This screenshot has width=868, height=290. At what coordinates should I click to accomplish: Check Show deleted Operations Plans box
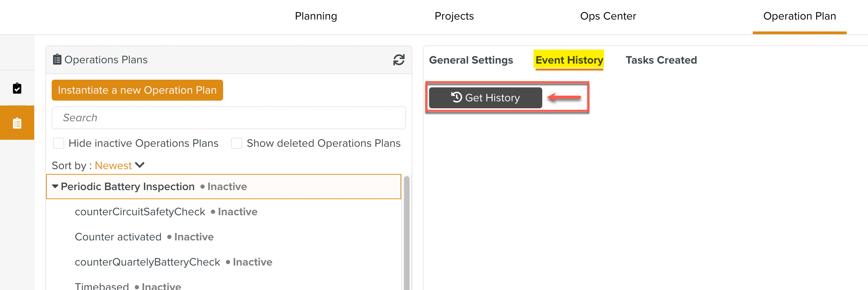tap(237, 143)
